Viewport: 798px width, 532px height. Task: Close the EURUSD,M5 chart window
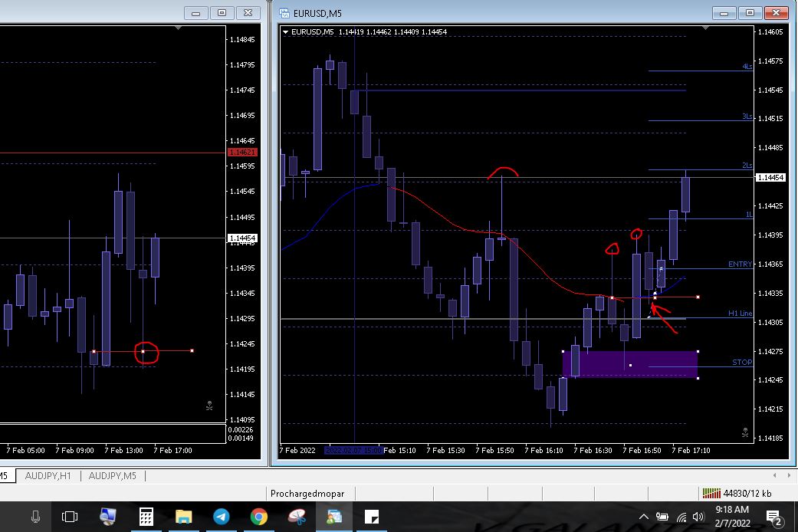[776, 13]
